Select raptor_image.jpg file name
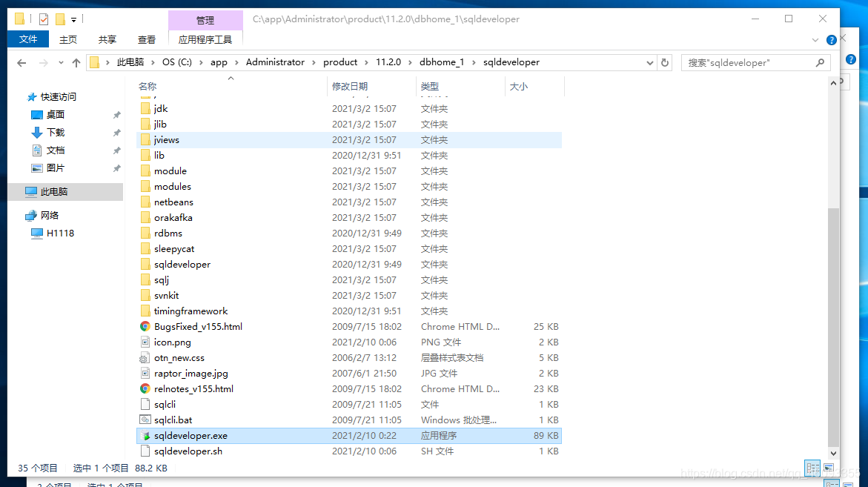 tap(191, 374)
